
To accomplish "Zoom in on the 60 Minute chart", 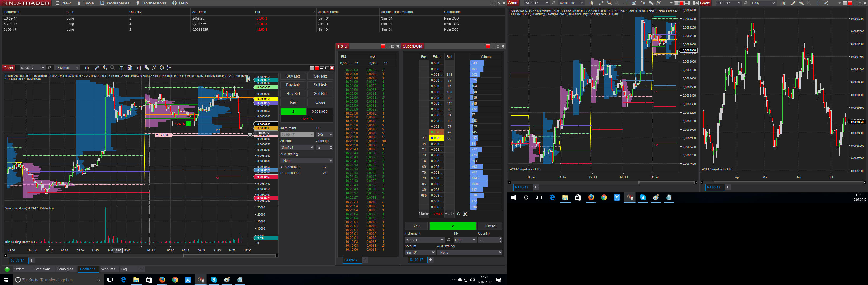I will click(x=609, y=3).
